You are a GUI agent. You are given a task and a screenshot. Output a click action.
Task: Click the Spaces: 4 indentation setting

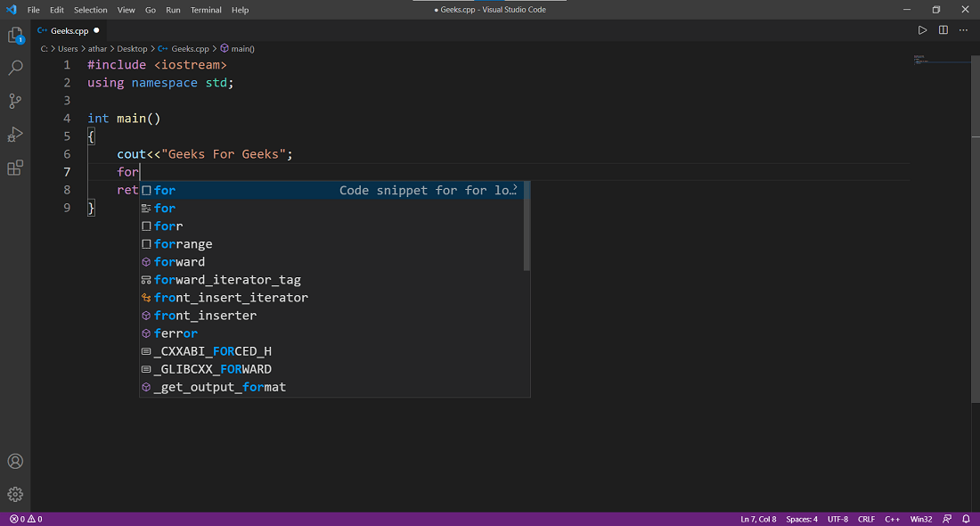click(801, 519)
